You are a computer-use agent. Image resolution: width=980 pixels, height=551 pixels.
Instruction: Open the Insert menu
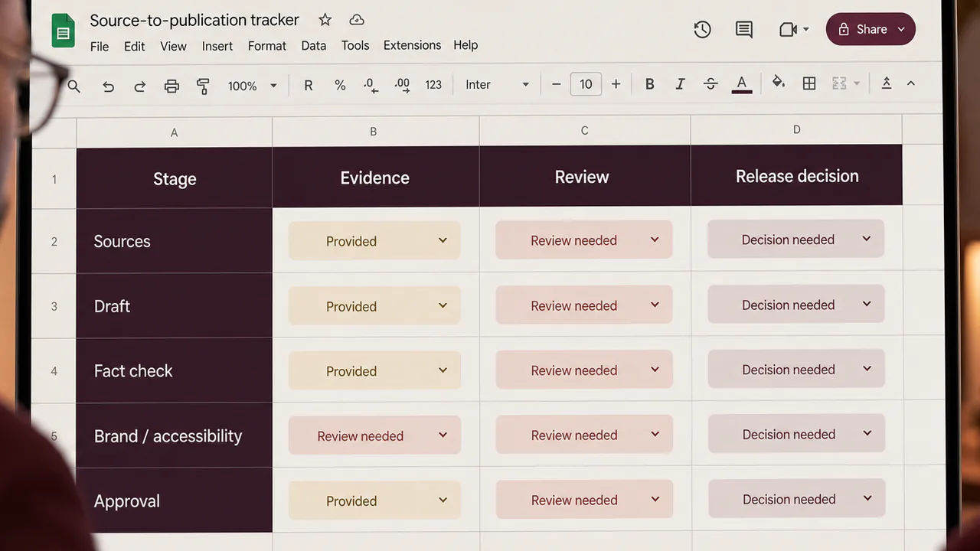pos(217,46)
